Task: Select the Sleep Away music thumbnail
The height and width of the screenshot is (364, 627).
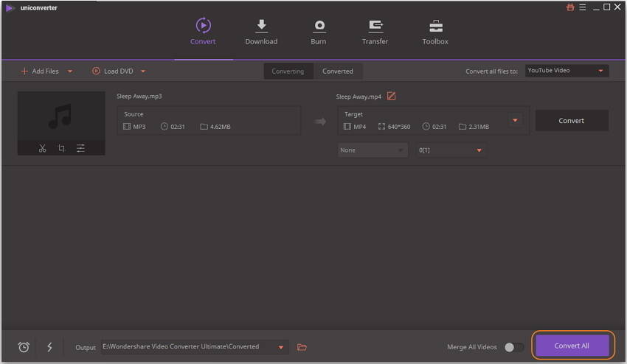Action: pos(61,116)
